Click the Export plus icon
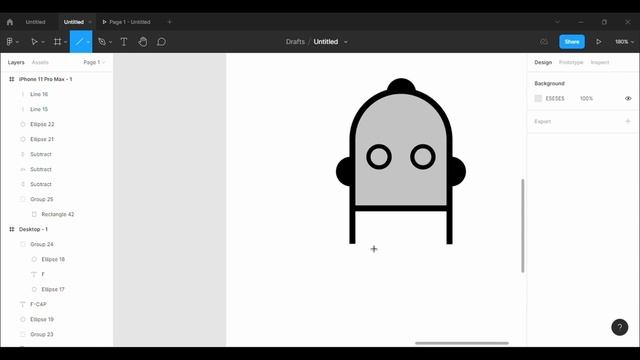The height and width of the screenshot is (360, 640). (628, 121)
